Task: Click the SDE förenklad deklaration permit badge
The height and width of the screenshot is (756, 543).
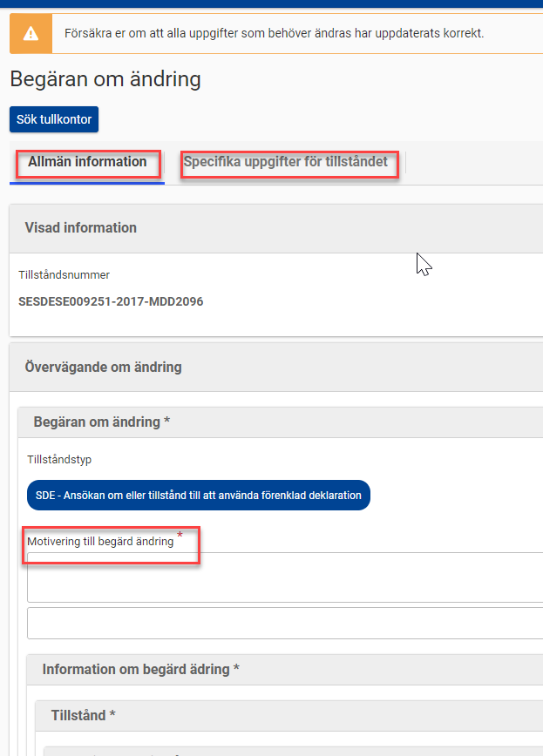Action: pos(199,496)
